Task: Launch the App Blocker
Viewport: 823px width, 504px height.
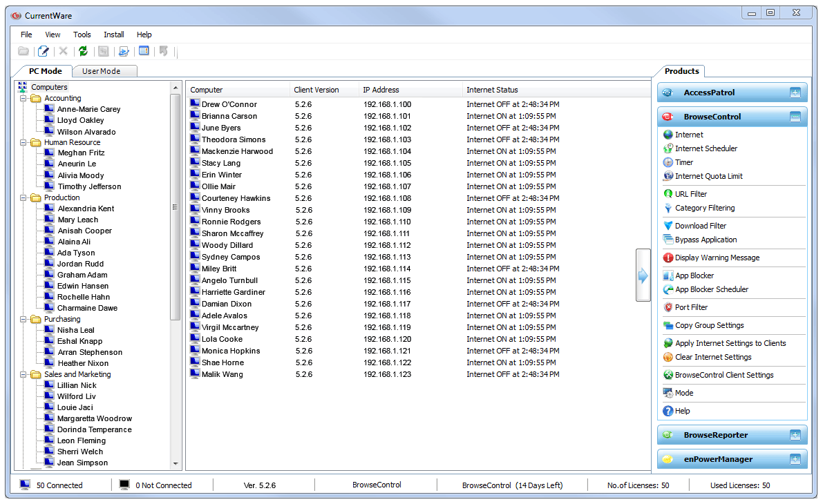Action: [693, 275]
